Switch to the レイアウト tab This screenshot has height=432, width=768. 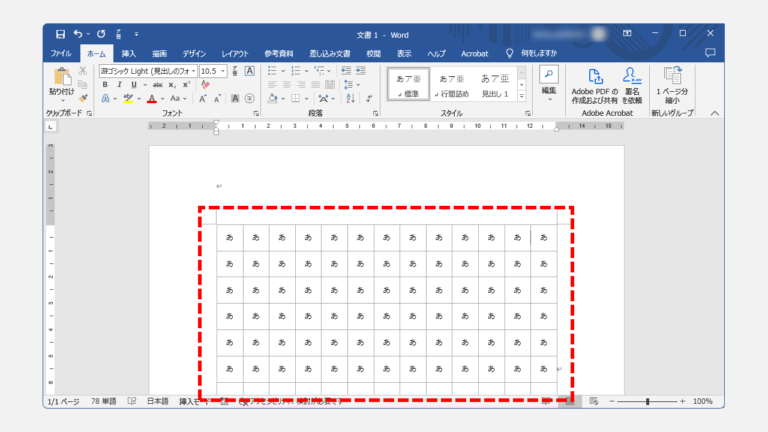click(235, 53)
